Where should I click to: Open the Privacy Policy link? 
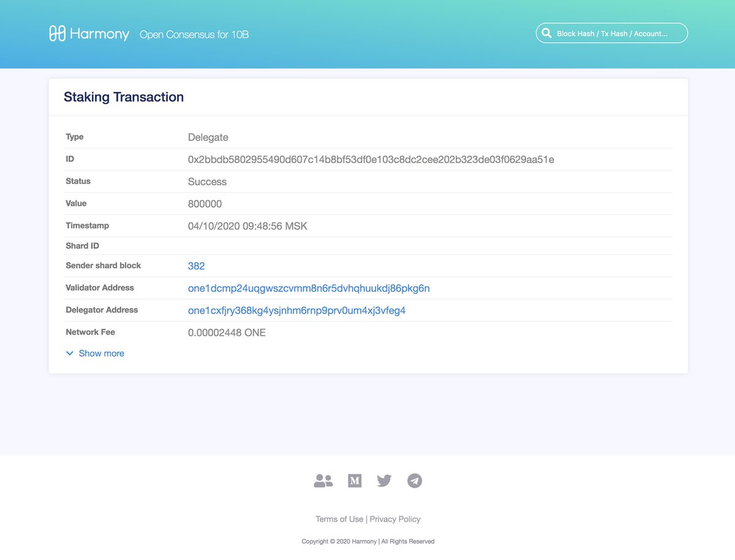pos(395,519)
